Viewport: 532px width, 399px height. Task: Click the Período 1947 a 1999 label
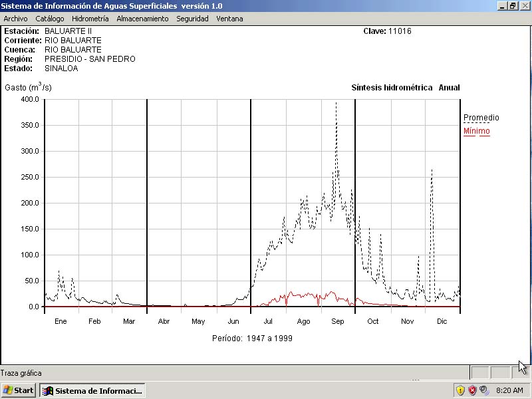pos(252,338)
